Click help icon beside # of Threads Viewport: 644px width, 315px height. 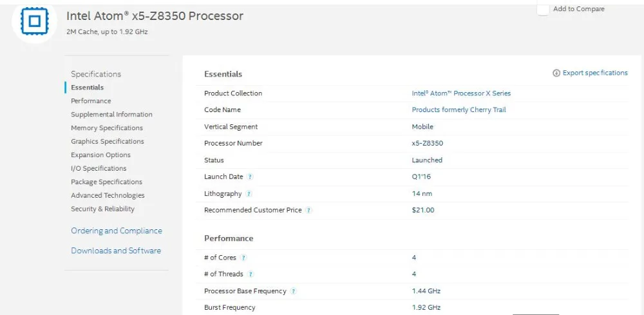[x=251, y=274]
